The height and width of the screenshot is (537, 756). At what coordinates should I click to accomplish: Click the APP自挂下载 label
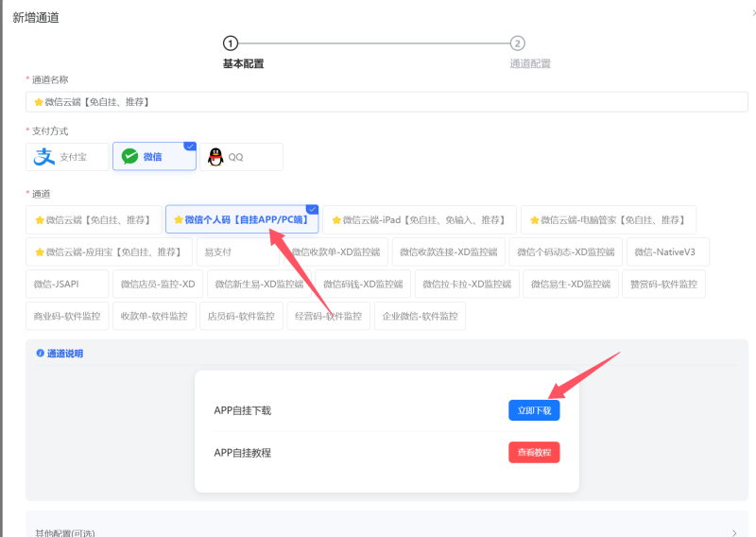pos(243,410)
